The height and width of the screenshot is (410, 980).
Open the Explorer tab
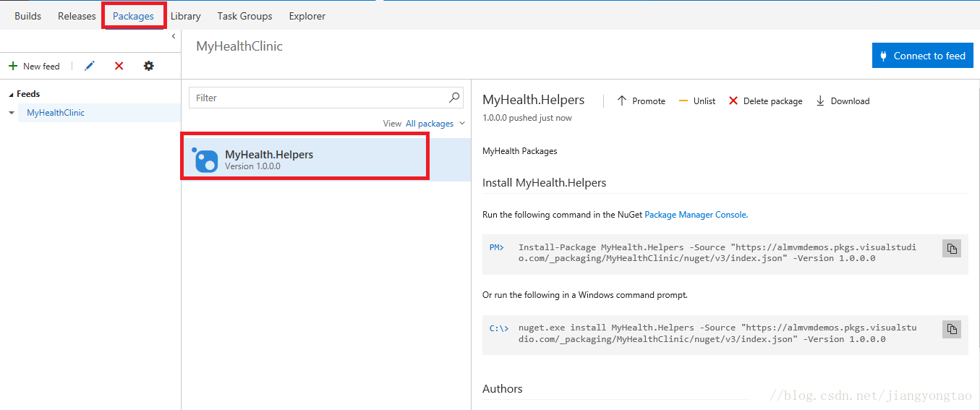click(307, 16)
